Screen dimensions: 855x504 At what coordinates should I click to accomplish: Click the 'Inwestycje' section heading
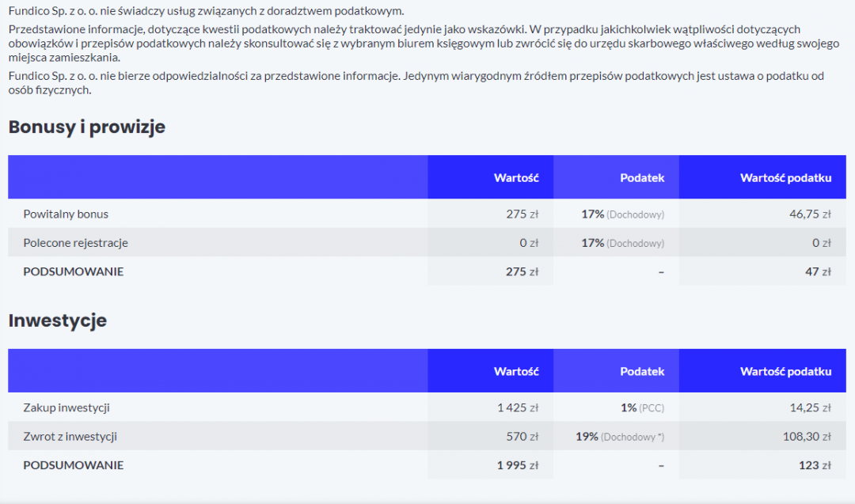click(58, 320)
